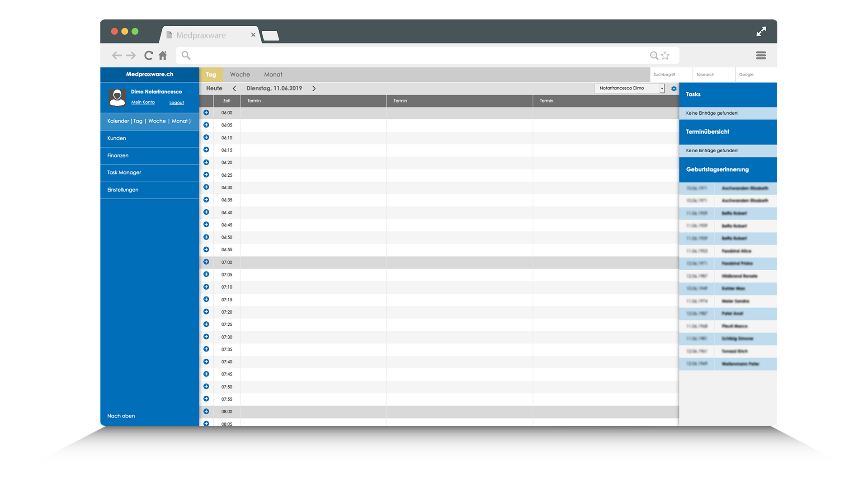Open the calendar settings gear icon
This screenshot has height=488, width=868.
[674, 88]
